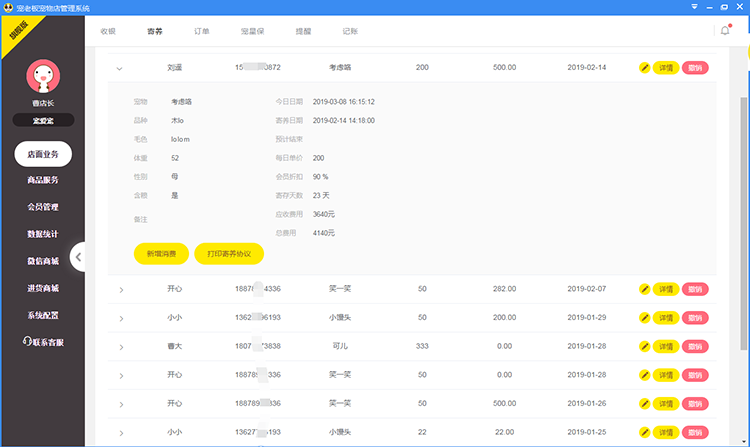Expand the 曹大 boarding record
The width and height of the screenshot is (750, 447).
[120, 347]
